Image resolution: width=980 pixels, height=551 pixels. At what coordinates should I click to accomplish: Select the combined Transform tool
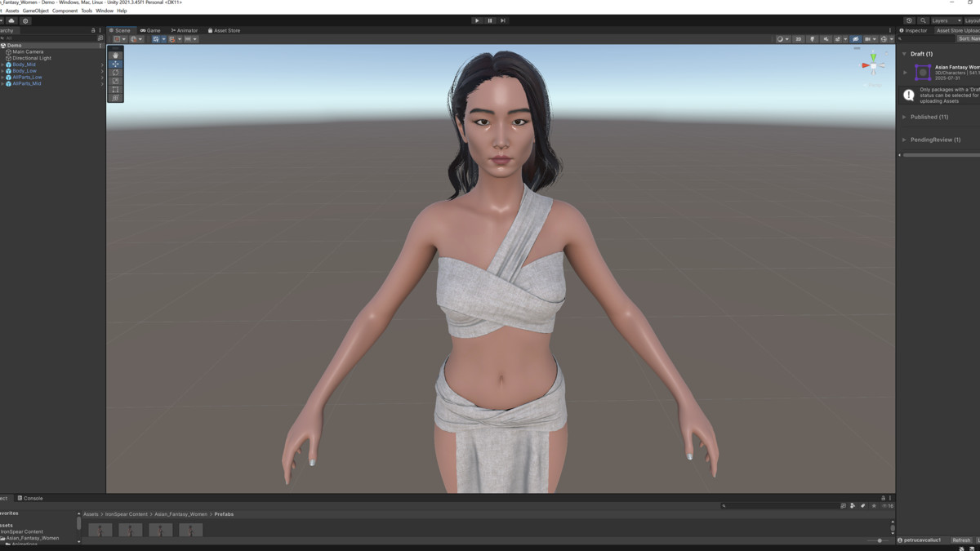(115, 98)
